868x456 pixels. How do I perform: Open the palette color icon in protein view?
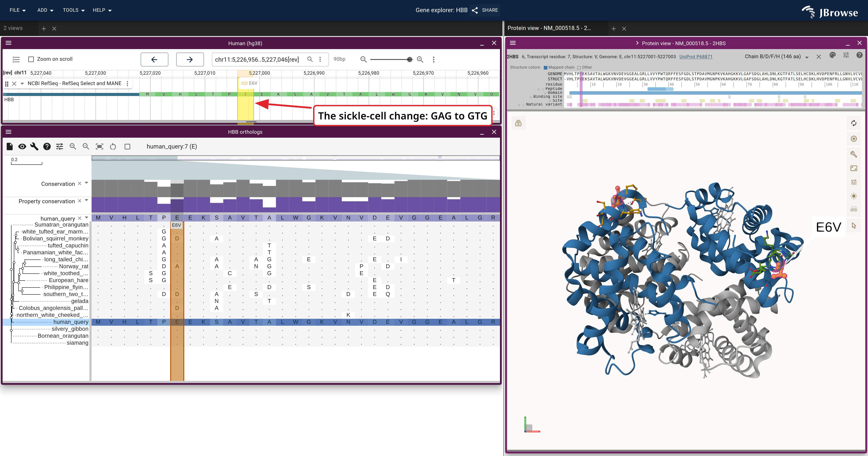click(832, 55)
